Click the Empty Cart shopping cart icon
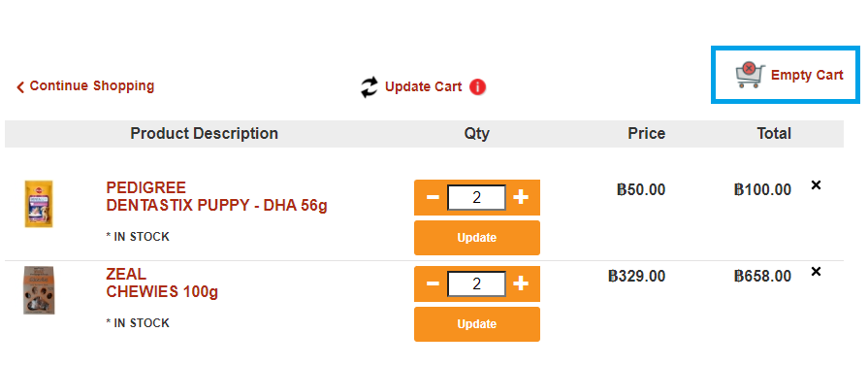The height and width of the screenshot is (366, 868). coord(750,76)
